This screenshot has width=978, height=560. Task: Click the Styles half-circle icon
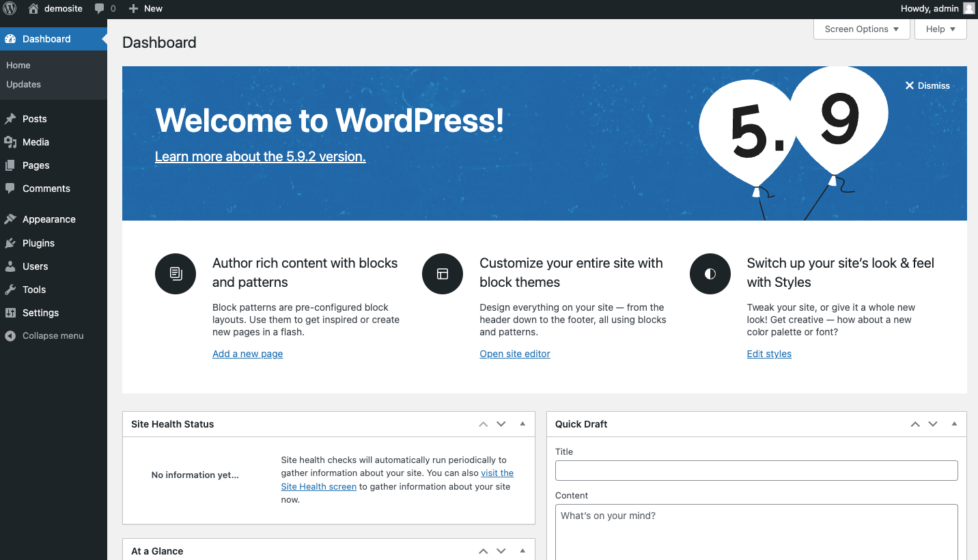710,274
